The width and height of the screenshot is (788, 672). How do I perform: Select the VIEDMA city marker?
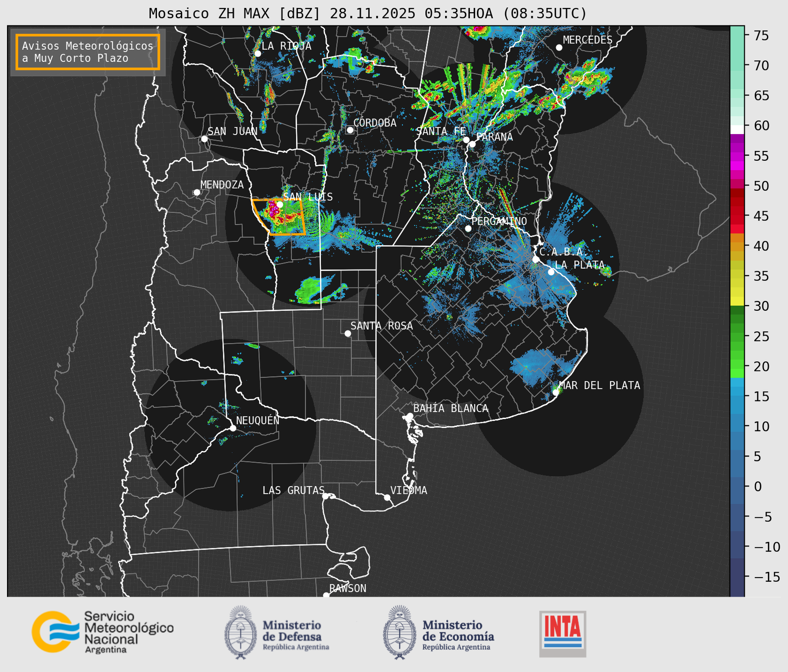point(387,497)
